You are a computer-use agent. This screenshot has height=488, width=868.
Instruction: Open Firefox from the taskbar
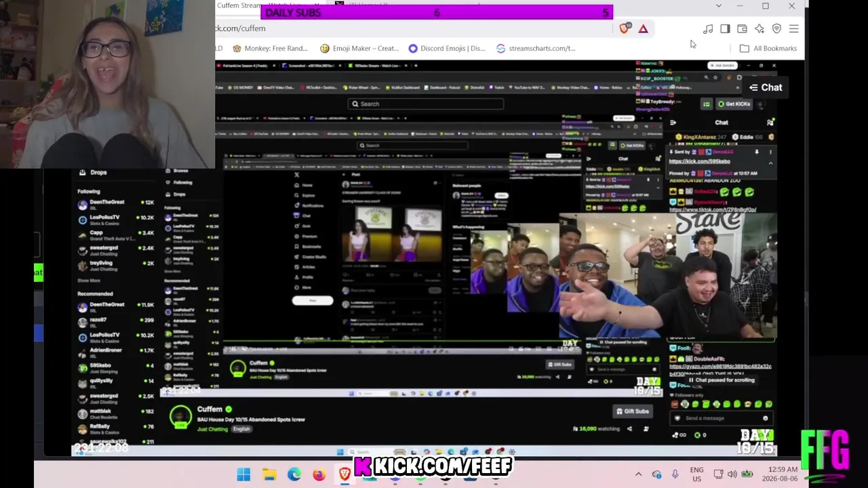click(319, 474)
